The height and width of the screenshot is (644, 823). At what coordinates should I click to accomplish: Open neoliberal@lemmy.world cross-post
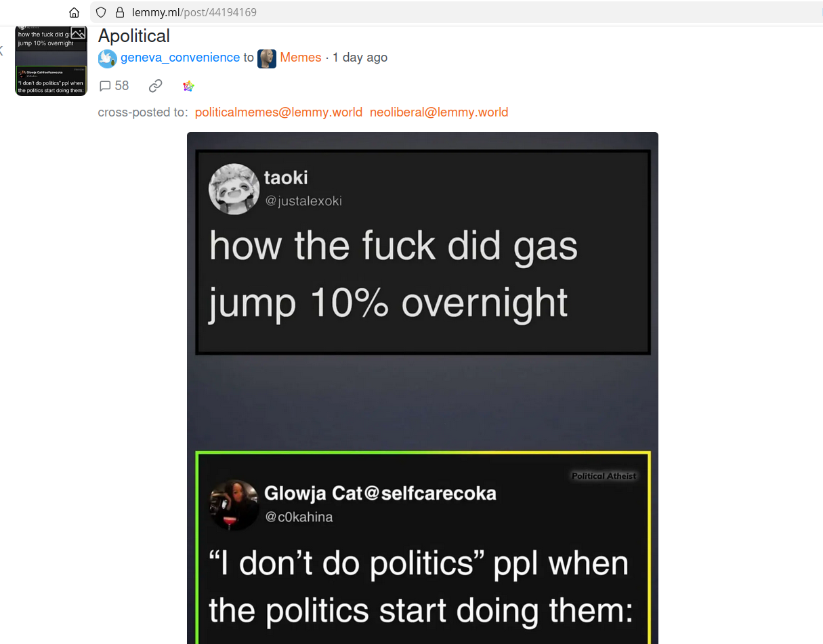[439, 112]
